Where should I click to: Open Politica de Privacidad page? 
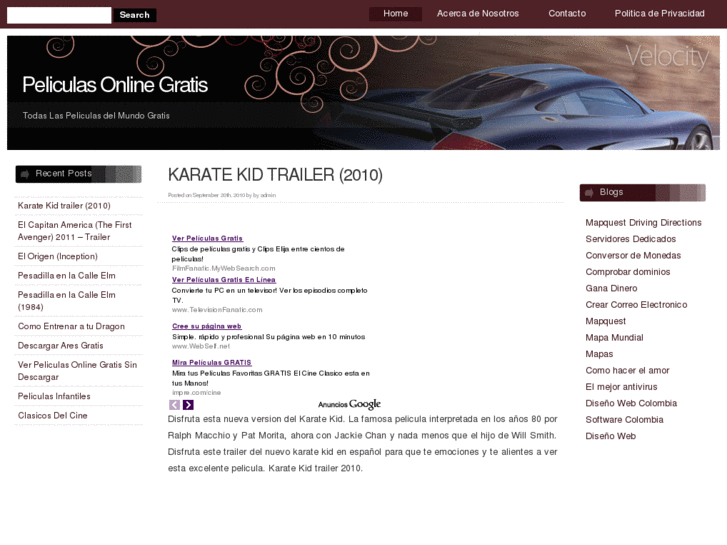click(659, 13)
